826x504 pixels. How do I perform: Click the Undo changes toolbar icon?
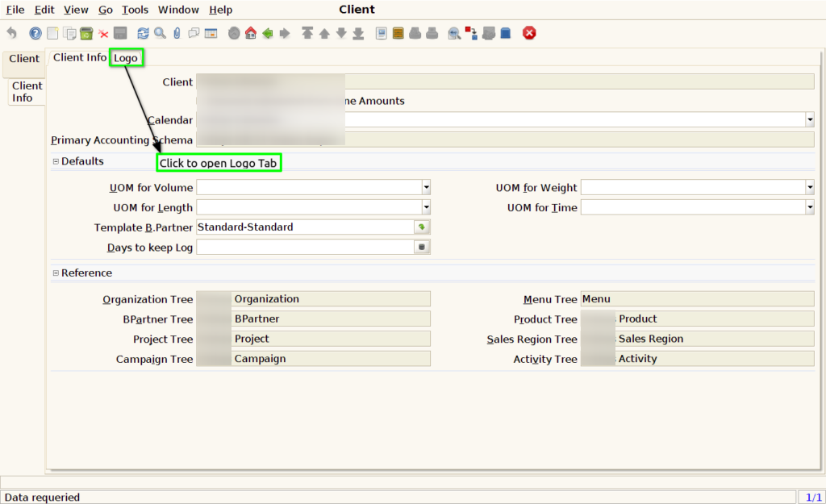12,33
